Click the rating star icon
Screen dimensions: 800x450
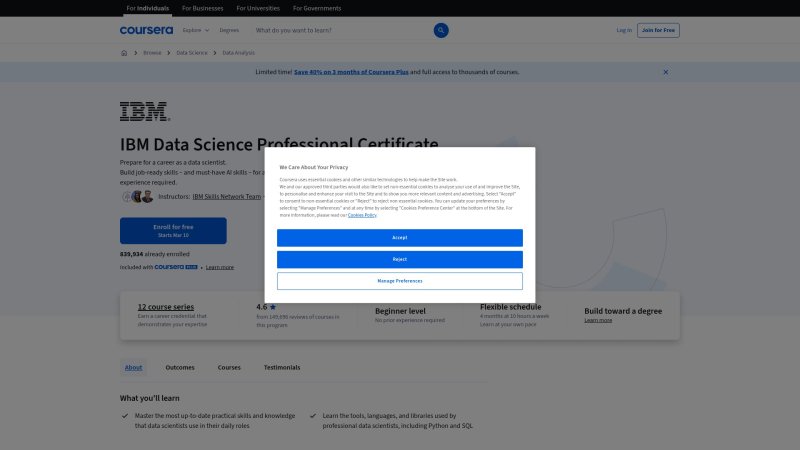273,307
